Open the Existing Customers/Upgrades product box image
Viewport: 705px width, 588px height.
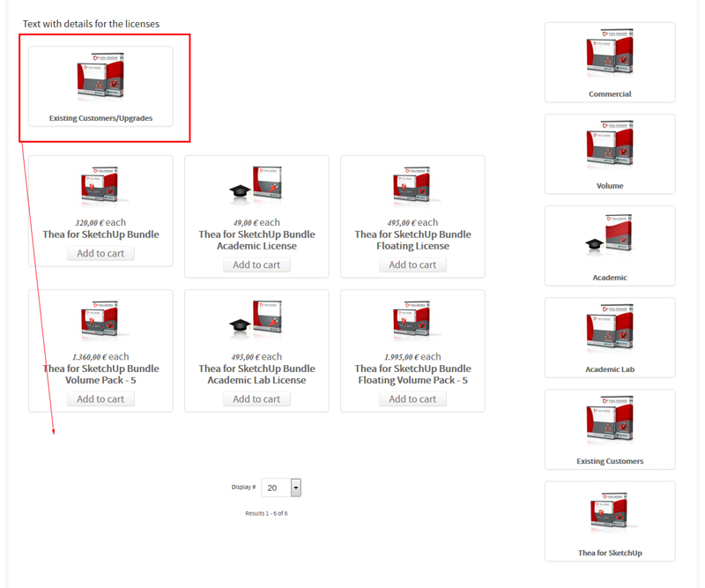100,77
